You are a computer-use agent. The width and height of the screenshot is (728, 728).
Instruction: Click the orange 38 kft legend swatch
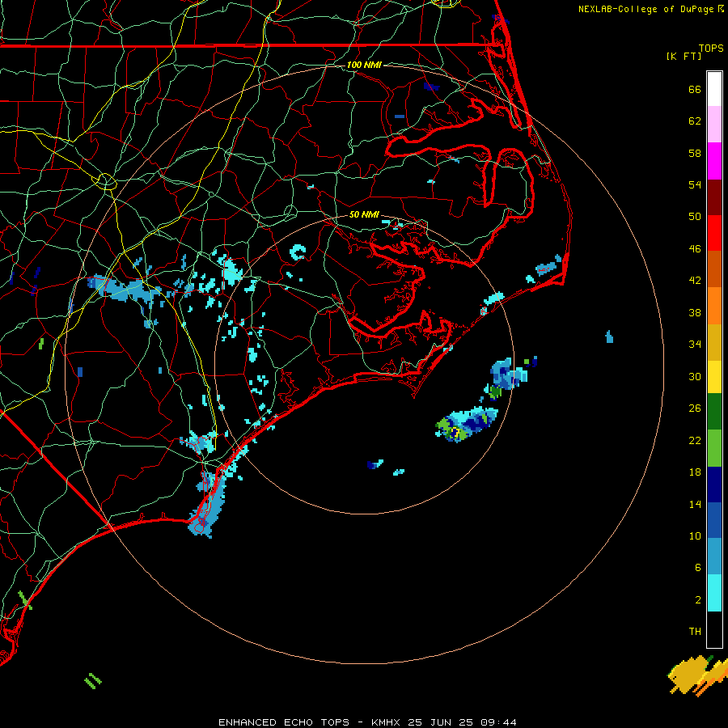click(x=714, y=306)
